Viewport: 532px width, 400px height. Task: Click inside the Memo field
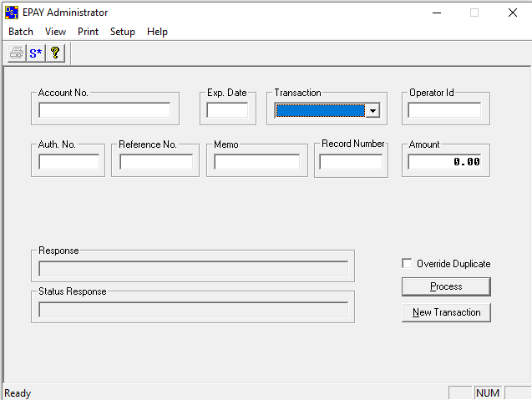click(x=257, y=162)
